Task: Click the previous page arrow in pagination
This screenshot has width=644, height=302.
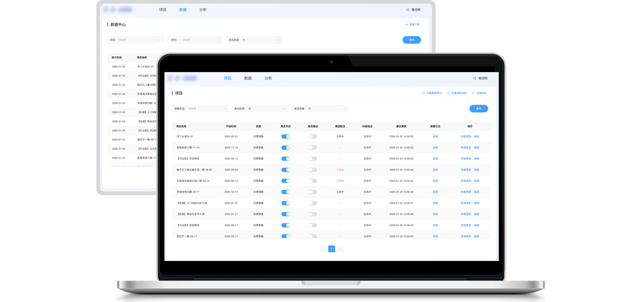Action: coord(323,249)
